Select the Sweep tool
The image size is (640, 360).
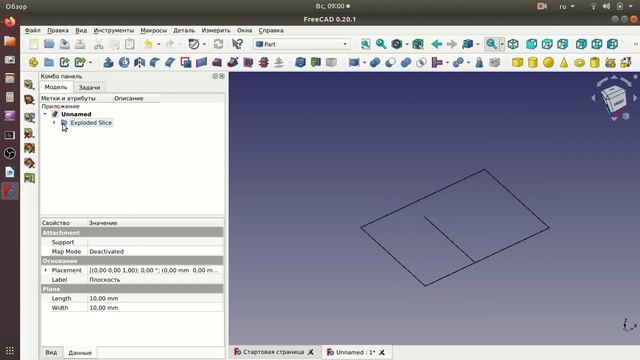click(233, 62)
